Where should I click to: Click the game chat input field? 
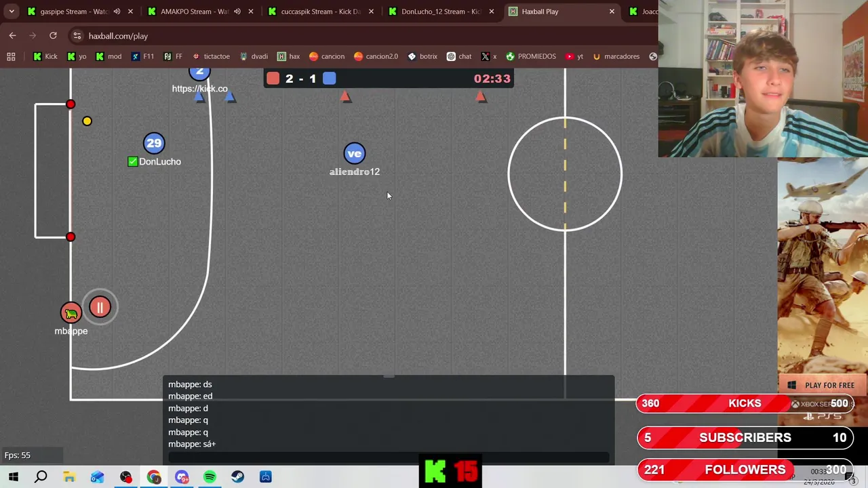[x=389, y=457]
